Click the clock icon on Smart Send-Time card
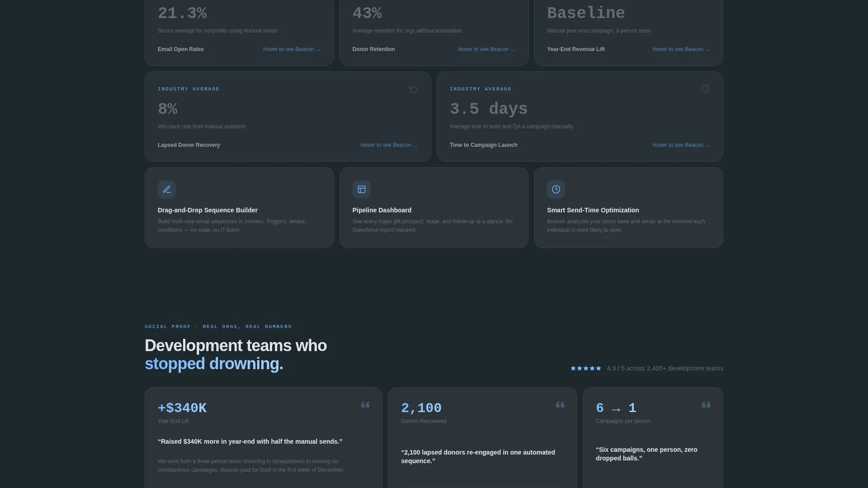Viewport: 868px width, 488px height. [556, 189]
